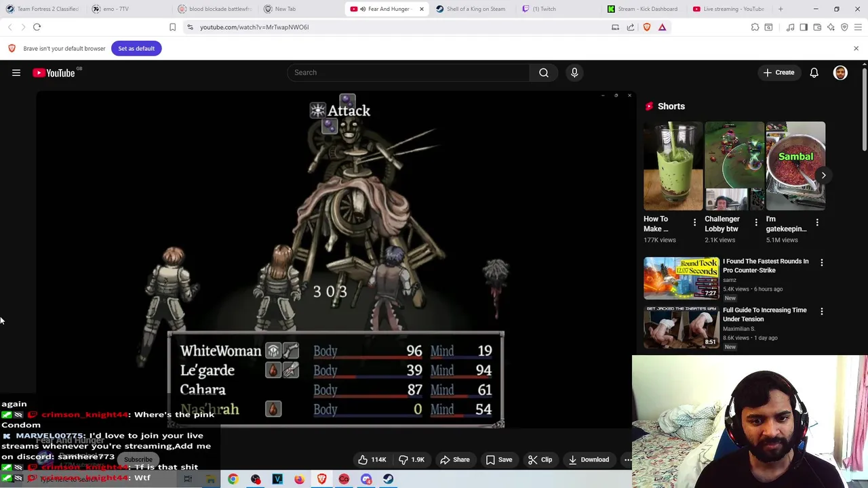The width and height of the screenshot is (868, 488).
Task: Switch to Live streaming - YouTube tab
Action: coord(728,9)
